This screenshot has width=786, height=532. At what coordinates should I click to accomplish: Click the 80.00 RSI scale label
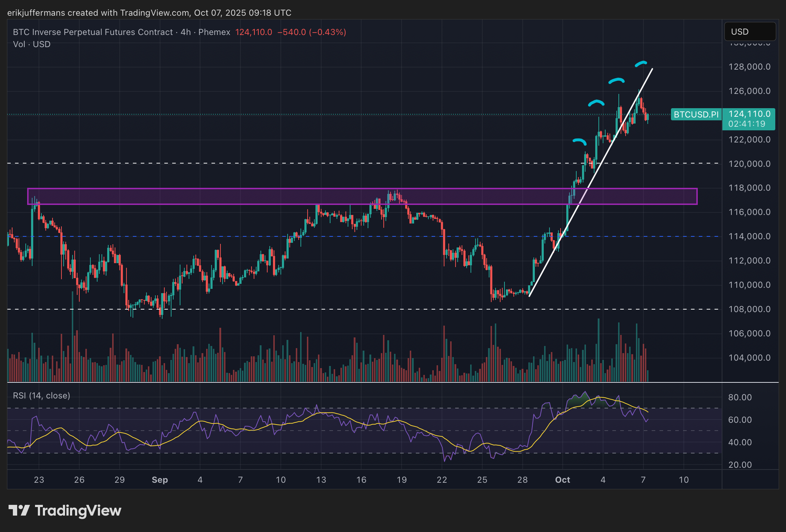point(740,397)
